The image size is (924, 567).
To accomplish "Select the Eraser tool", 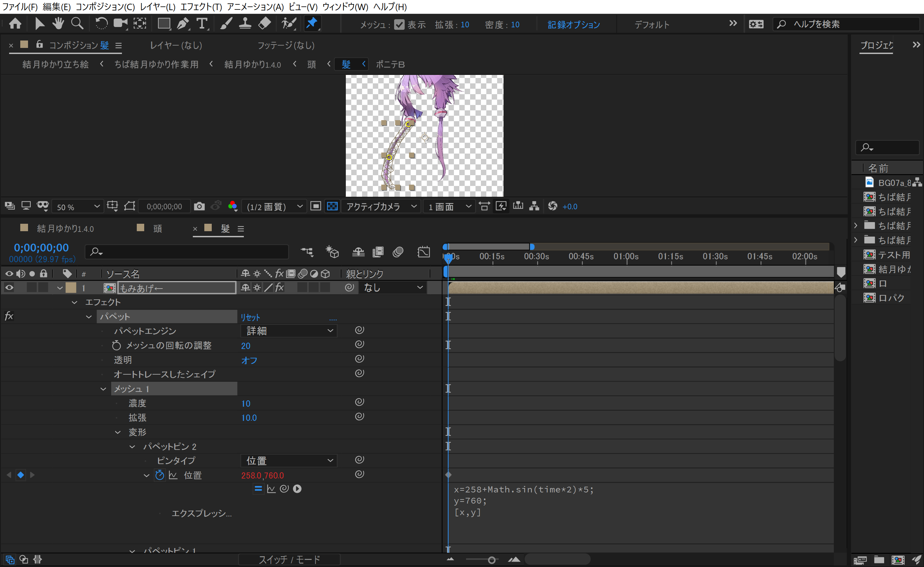I will pos(264,24).
